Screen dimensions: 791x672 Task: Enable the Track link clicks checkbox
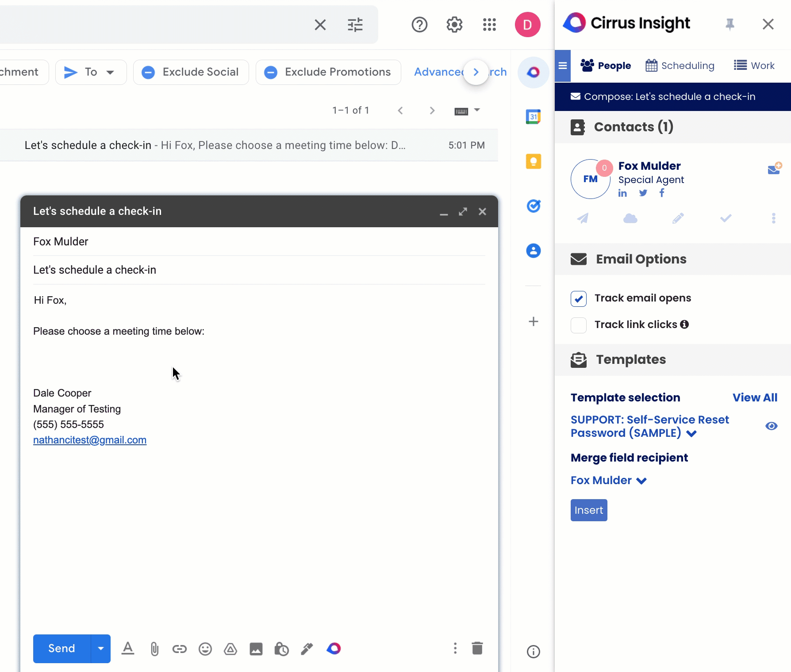[579, 325]
